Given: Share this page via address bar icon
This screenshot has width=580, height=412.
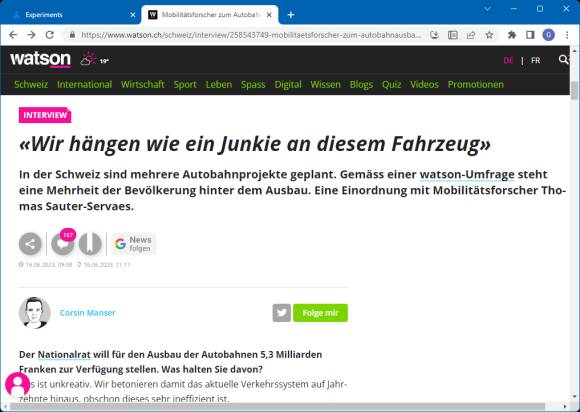Looking at the screenshot, I should pos(471,35).
